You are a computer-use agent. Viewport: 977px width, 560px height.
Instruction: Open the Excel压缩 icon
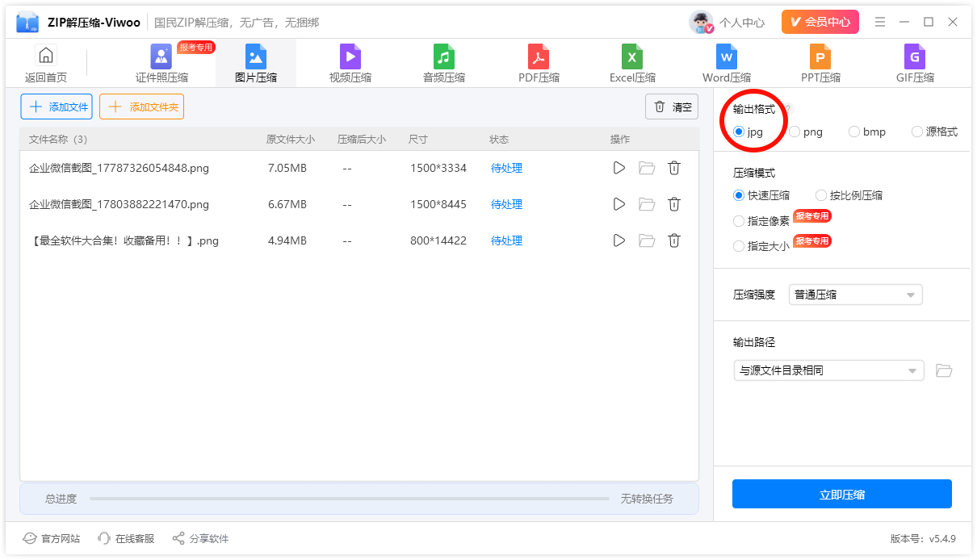[x=632, y=57]
